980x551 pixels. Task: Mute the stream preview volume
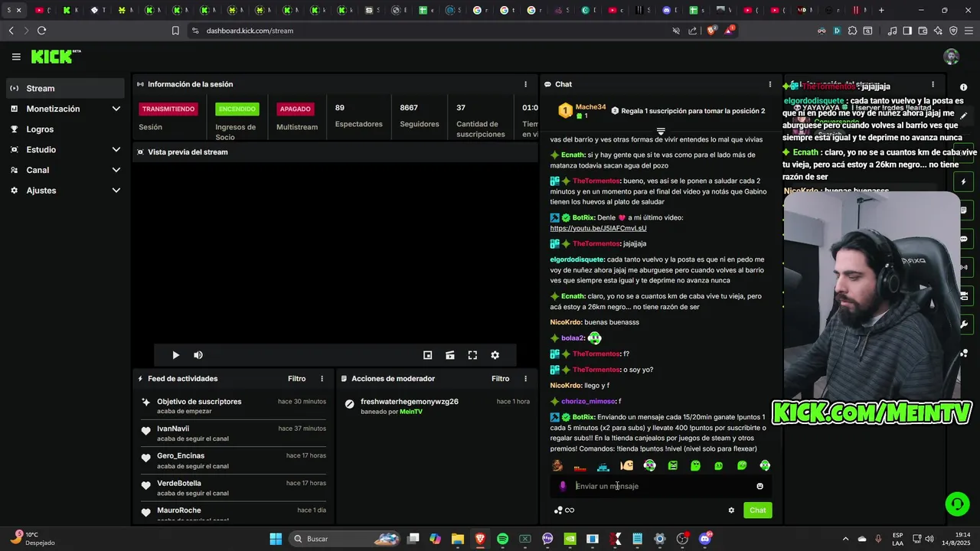click(198, 355)
